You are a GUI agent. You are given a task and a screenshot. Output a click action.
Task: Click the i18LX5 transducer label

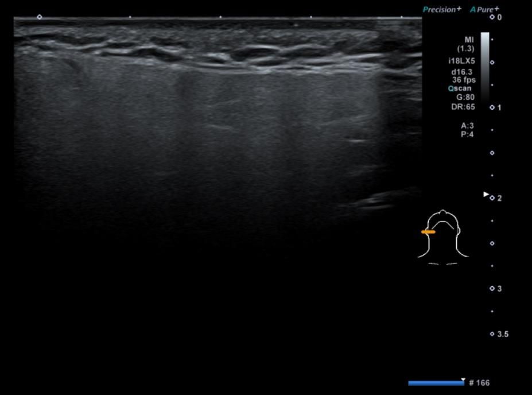[462, 61]
